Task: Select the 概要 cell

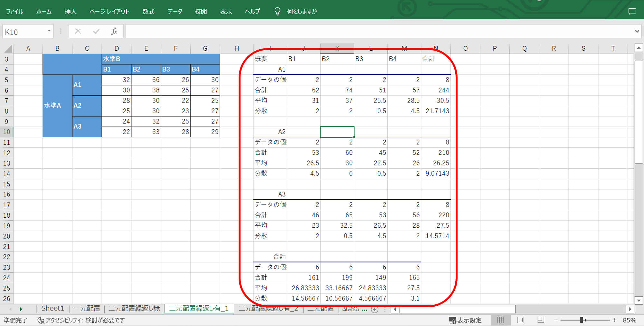Action: click(270, 59)
